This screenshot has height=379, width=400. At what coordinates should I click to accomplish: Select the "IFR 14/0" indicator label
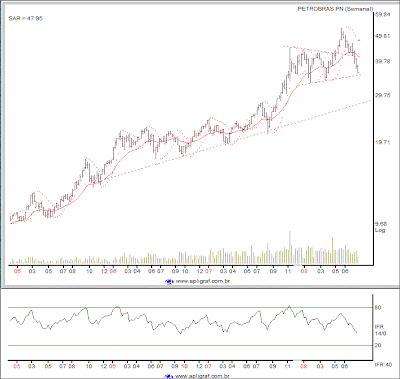coord(380,330)
